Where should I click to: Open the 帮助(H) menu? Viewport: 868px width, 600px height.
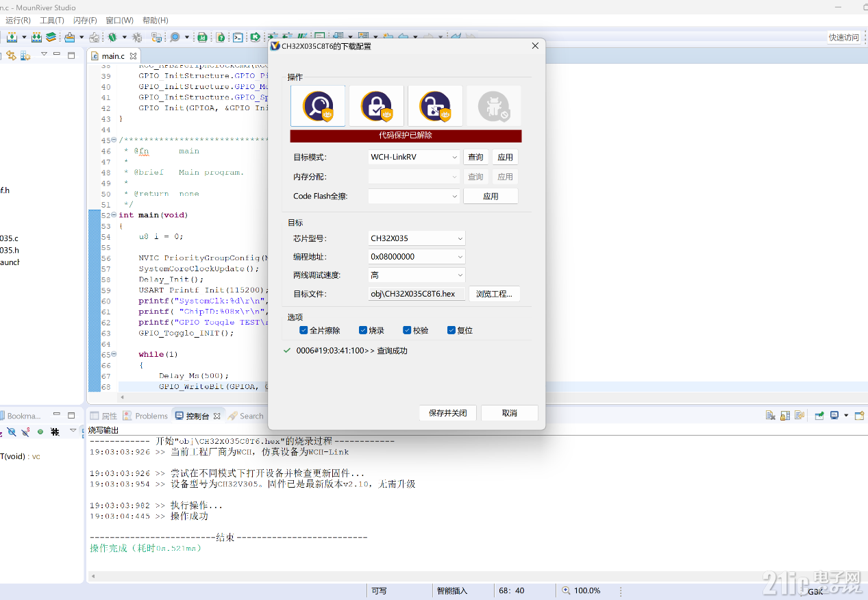[155, 21]
